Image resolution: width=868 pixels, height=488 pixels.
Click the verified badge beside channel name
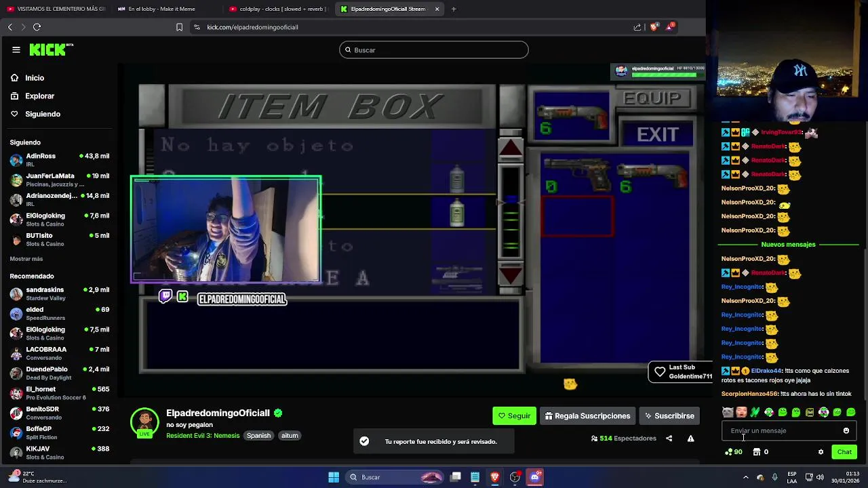pyautogui.click(x=278, y=413)
